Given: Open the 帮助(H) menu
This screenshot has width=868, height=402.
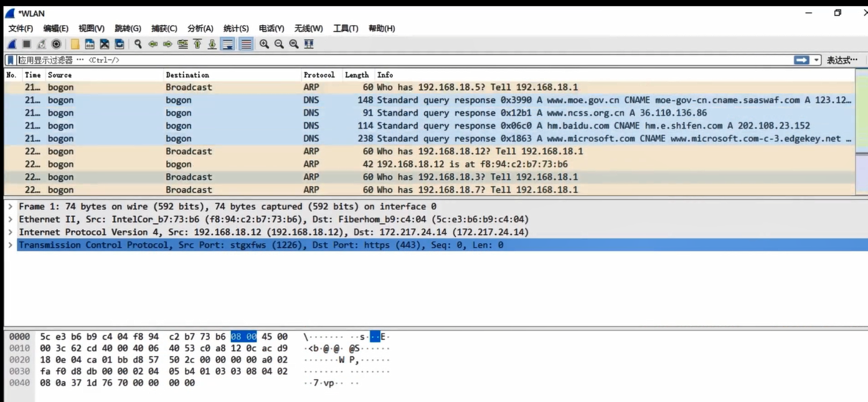Looking at the screenshot, I should (x=382, y=29).
